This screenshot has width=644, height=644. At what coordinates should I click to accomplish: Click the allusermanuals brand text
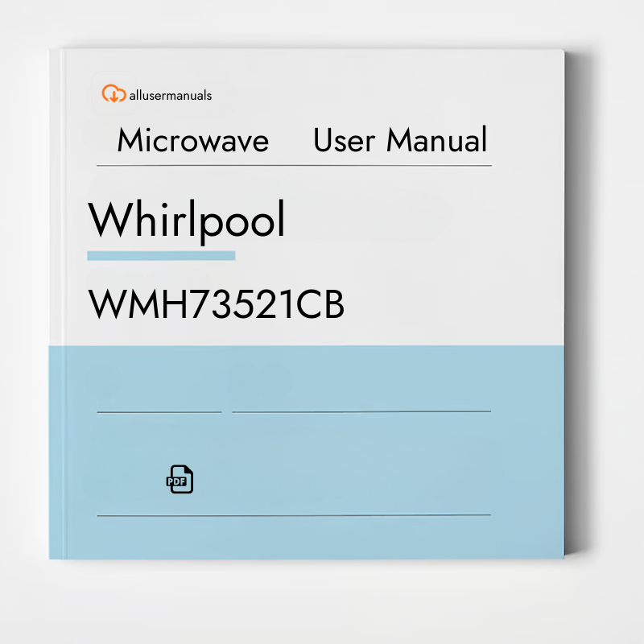pos(171,95)
